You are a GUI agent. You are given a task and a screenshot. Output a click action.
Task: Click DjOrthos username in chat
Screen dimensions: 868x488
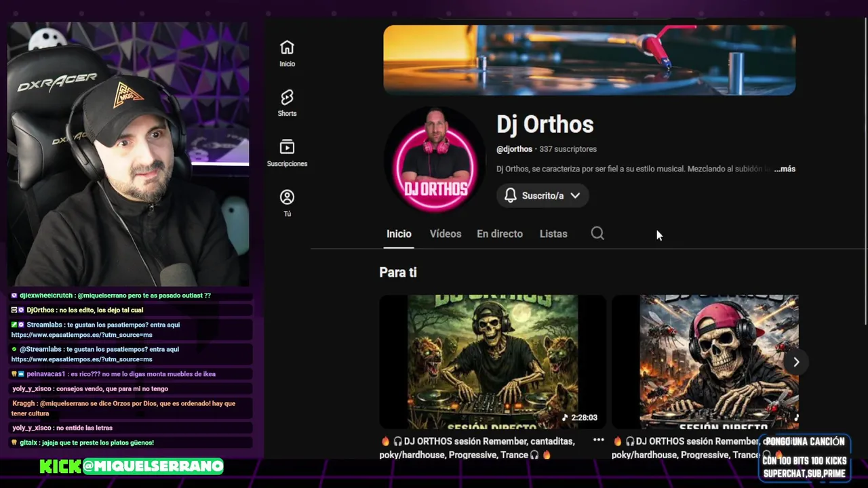click(x=40, y=310)
